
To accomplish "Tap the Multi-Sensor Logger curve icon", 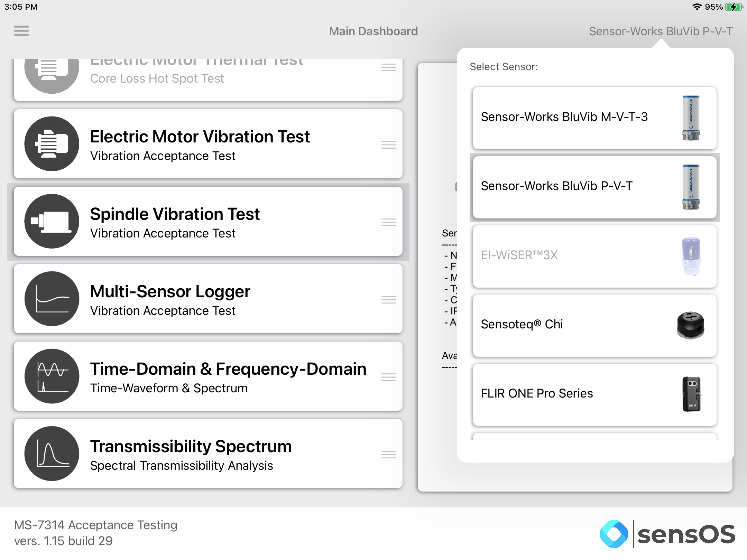I will 52,299.
